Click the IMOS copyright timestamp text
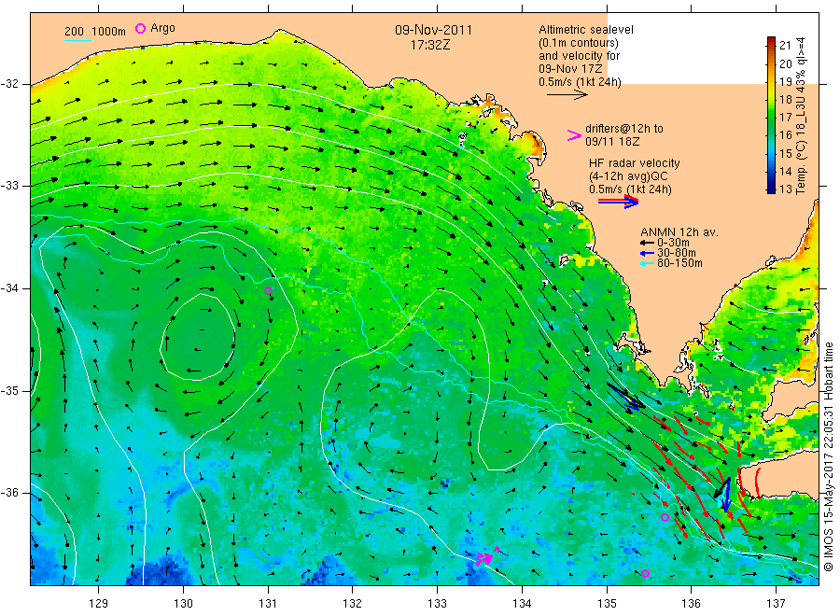Viewport: 840px width, 616px height. 828,456
